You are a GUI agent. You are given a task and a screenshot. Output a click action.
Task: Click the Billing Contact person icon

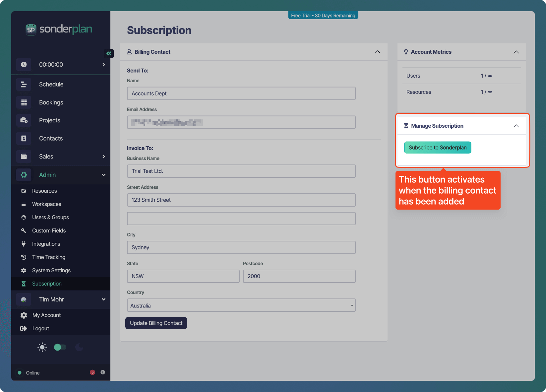(129, 52)
